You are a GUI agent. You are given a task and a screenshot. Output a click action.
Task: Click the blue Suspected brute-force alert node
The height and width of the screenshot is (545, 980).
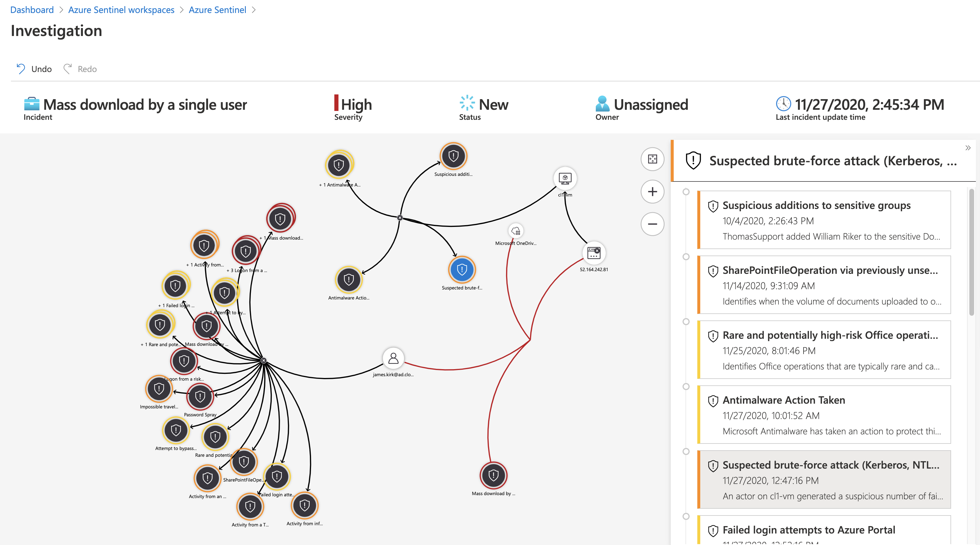coord(462,270)
